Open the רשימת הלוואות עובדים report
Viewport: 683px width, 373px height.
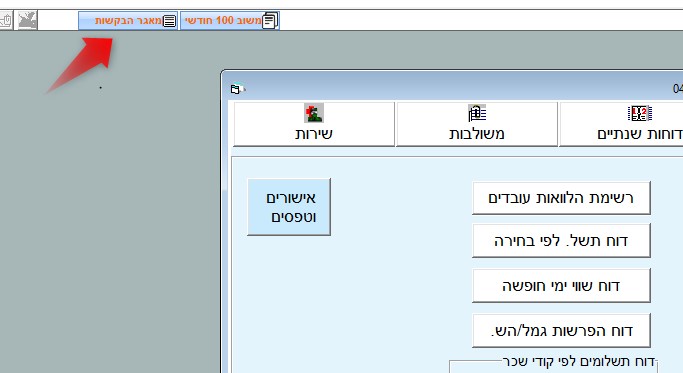(561, 198)
